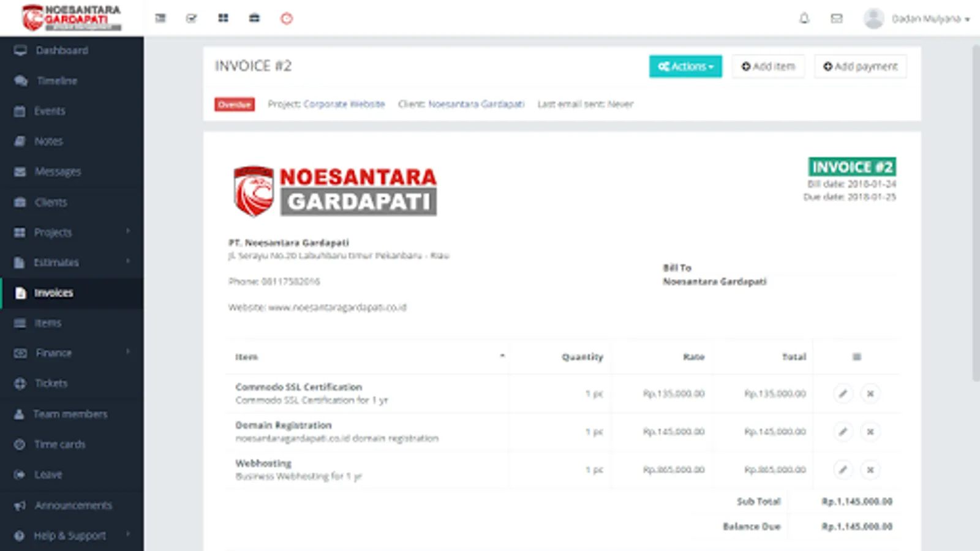This screenshot has height=551, width=980.
Task: Edit the Webhosting item
Action: [x=843, y=470]
